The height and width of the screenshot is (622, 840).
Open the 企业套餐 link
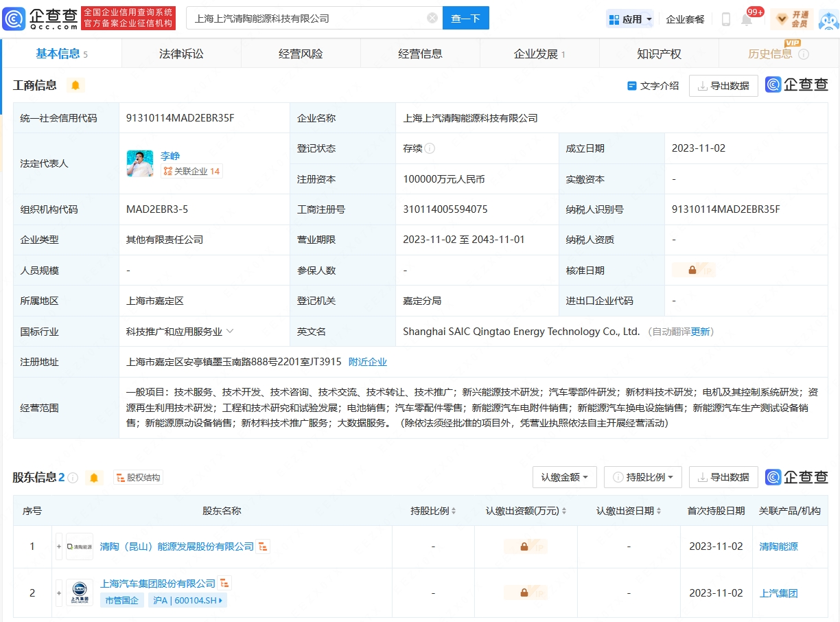coord(685,19)
